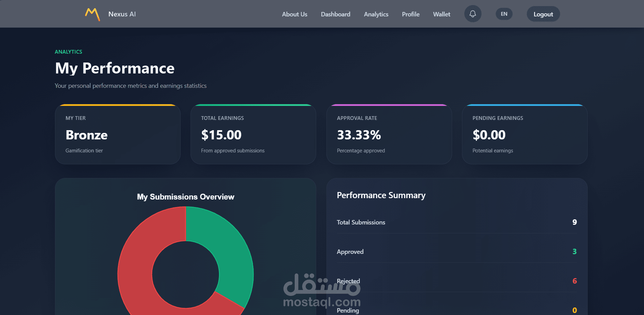Screen dimensions: 644x315
Task: Navigate to Profile
Action: [x=411, y=14]
